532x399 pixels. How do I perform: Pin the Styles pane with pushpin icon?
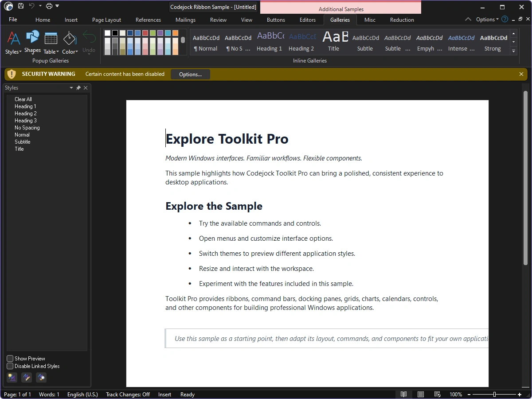coord(78,88)
